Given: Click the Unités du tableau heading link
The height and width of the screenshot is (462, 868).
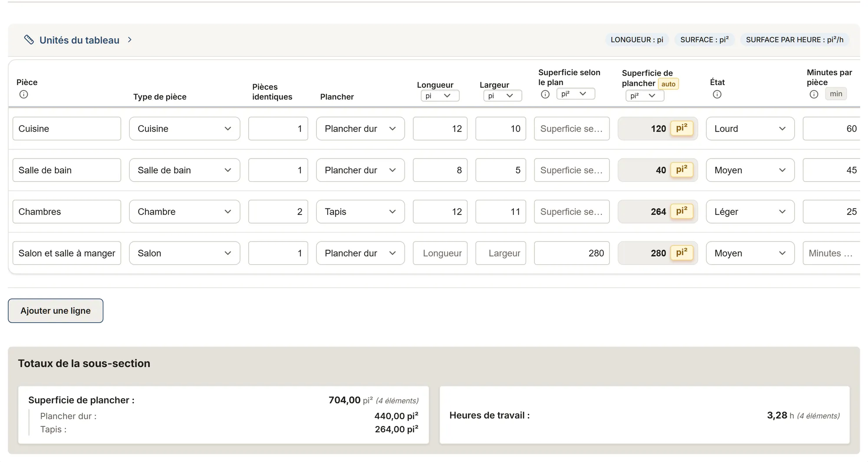Looking at the screenshot, I should 79,40.
